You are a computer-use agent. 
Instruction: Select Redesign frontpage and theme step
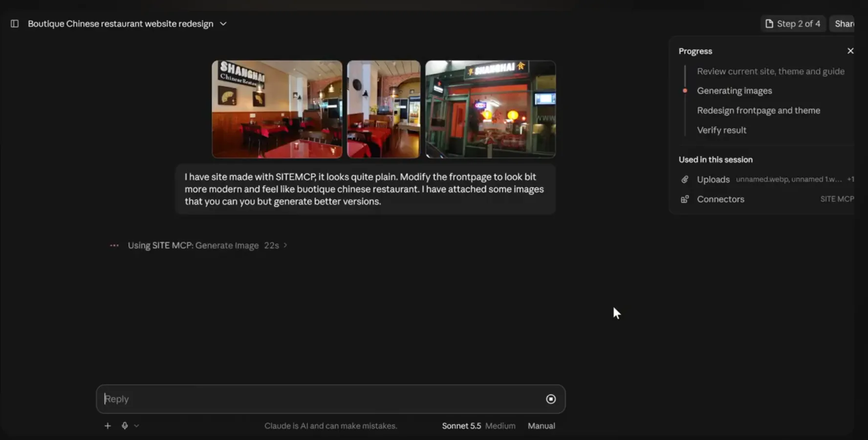point(759,110)
